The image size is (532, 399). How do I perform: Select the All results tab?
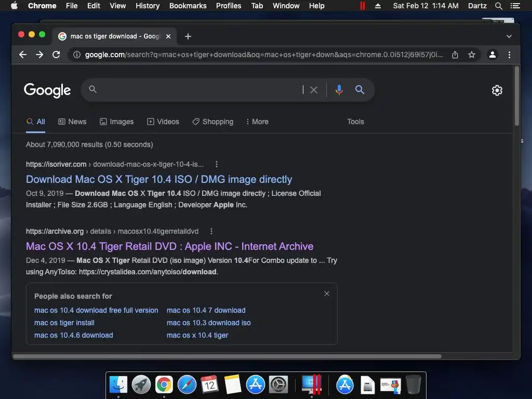point(36,122)
